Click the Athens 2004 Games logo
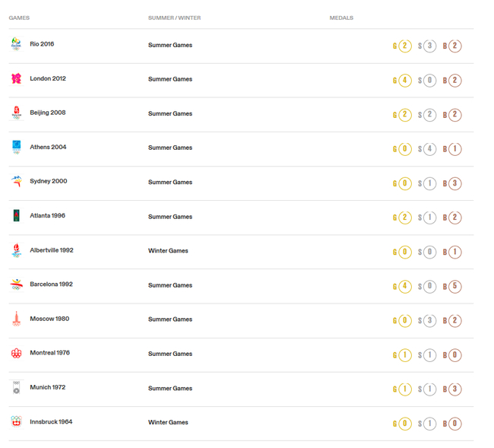 (x=16, y=148)
